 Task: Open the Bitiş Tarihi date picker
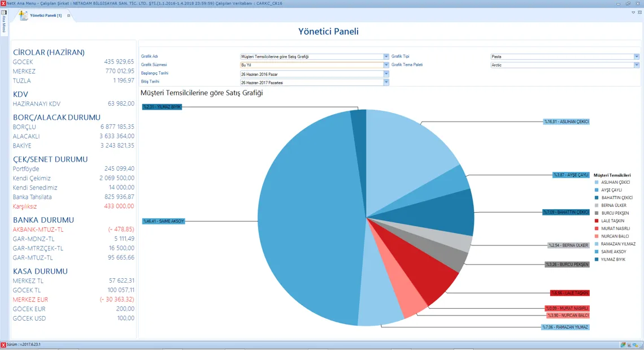click(386, 83)
